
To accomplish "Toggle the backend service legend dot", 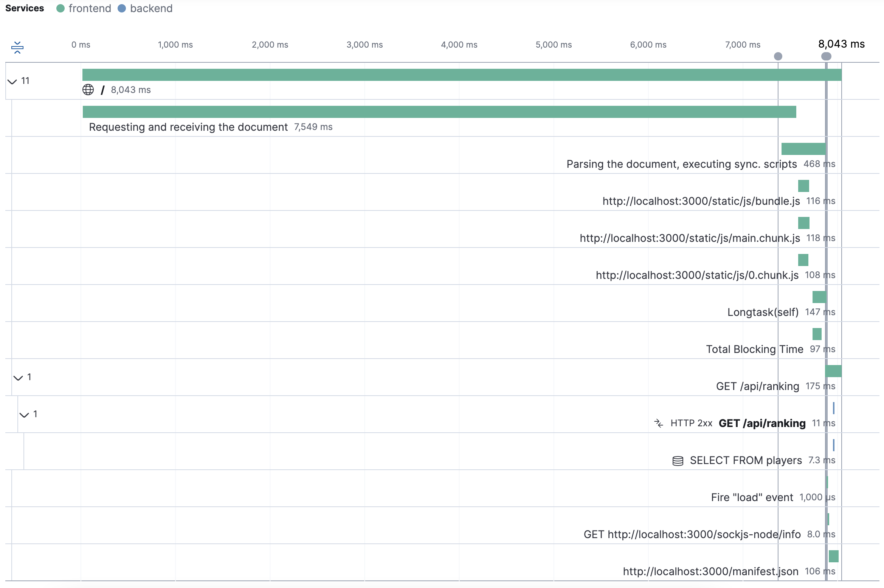I will pos(121,8).
